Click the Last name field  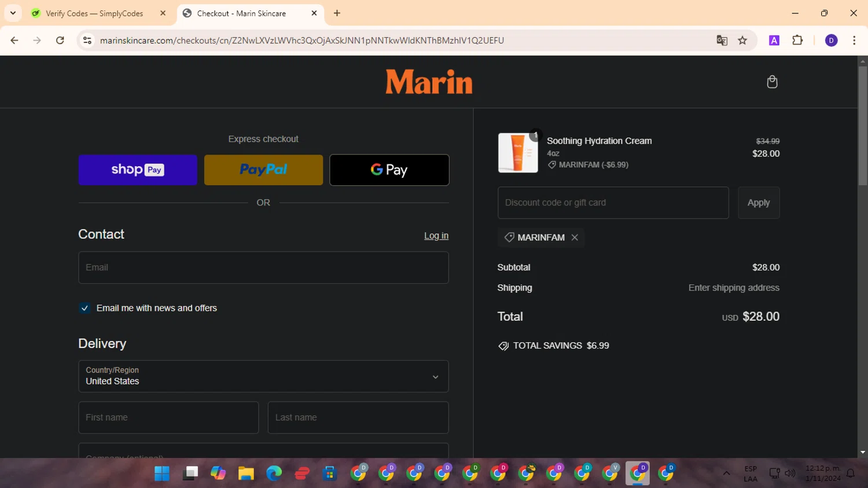[358, 417]
